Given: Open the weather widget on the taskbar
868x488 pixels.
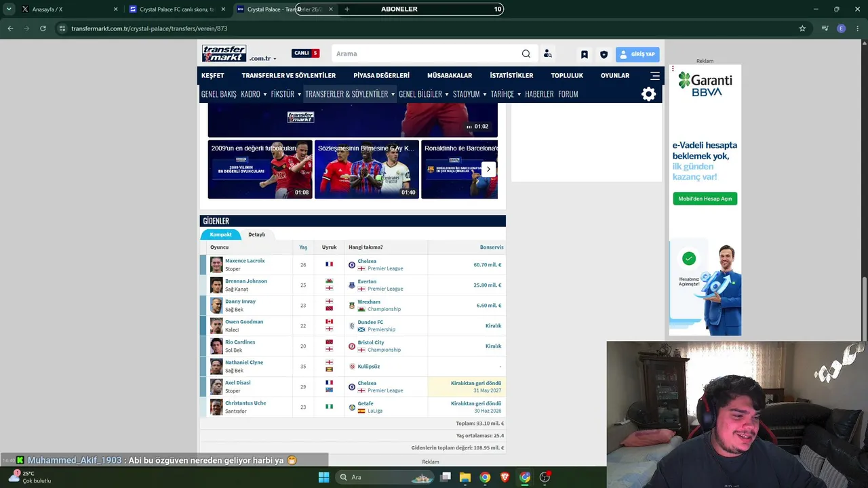Looking at the screenshot, I should pyautogui.click(x=31, y=477).
